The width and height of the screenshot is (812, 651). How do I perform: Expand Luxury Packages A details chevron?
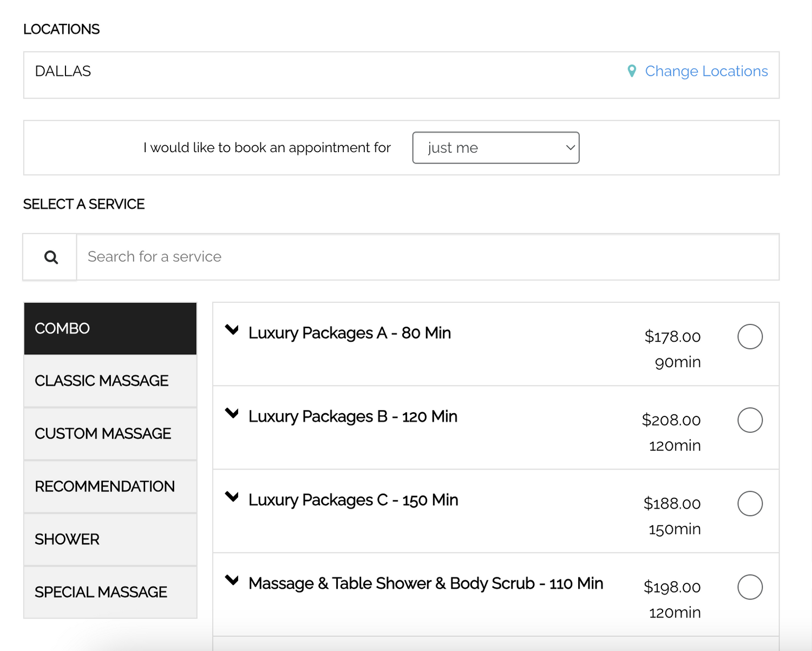[x=232, y=330]
